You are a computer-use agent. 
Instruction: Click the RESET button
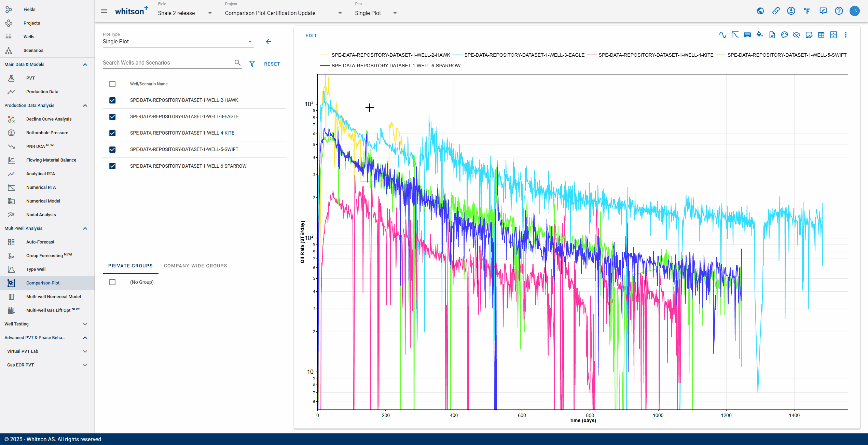pos(272,64)
